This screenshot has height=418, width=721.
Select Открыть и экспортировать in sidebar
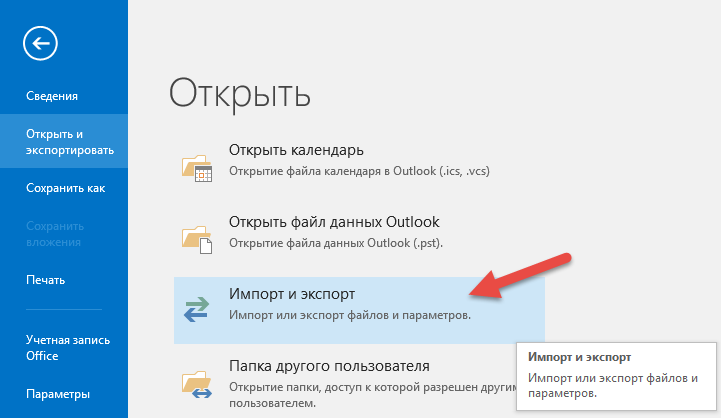(64, 142)
